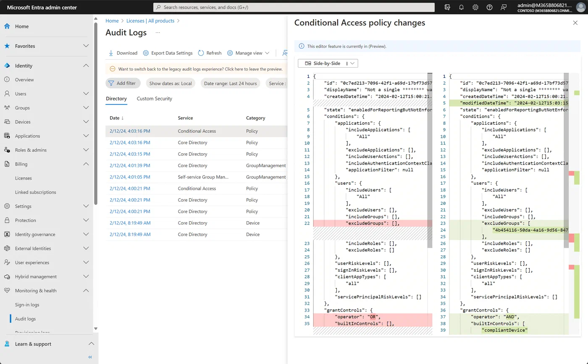Click the Licenses | All products breadcrumb

click(x=150, y=21)
